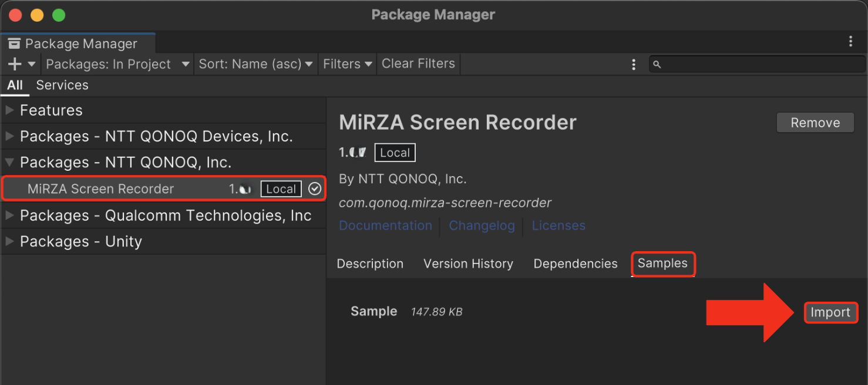Click the magnifier icon in search box
868x385 pixels.
(657, 65)
